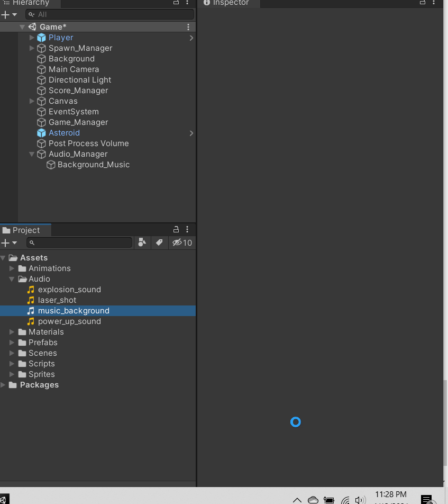Open the Inspector panel kebab menu

coord(434,2)
